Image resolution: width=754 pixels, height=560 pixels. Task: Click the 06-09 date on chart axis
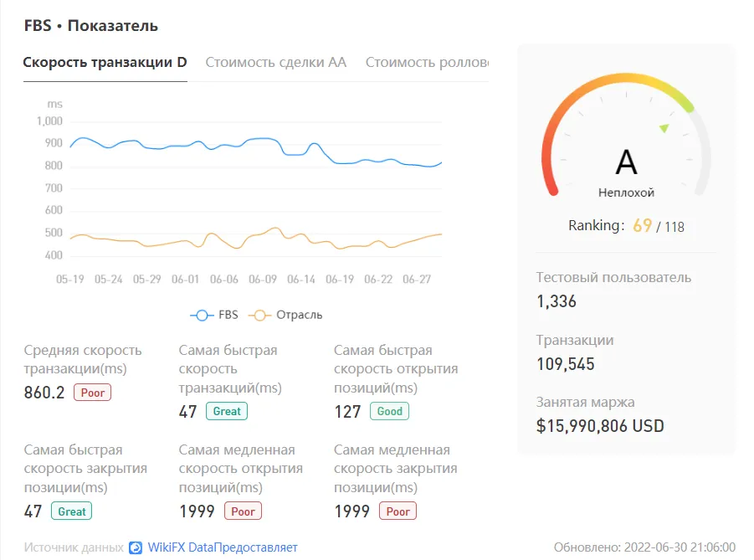(263, 280)
